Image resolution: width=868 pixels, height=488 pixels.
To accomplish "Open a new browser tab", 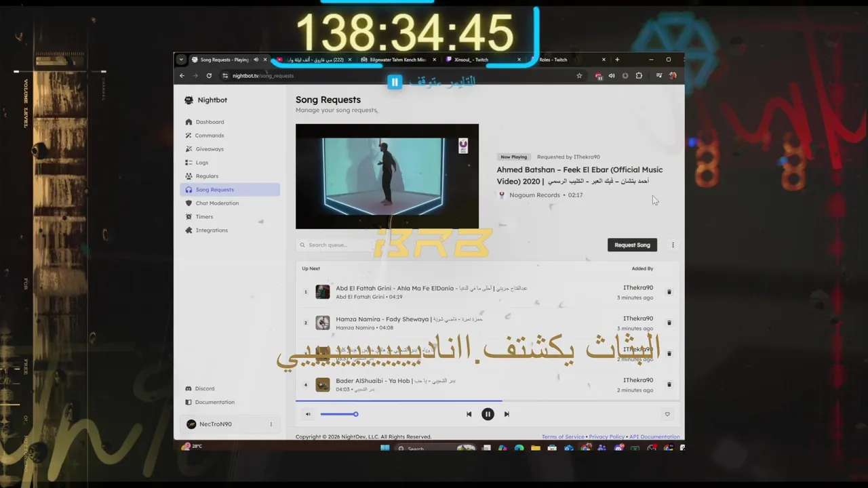I will coord(617,60).
